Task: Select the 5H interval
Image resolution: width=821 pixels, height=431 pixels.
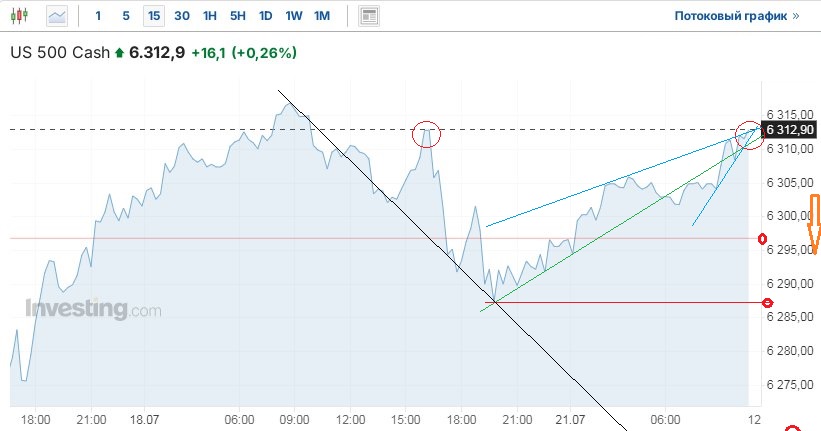Action: point(237,16)
